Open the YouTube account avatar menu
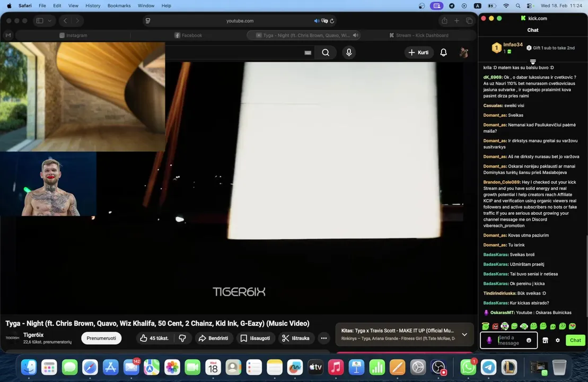 [463, 53]
